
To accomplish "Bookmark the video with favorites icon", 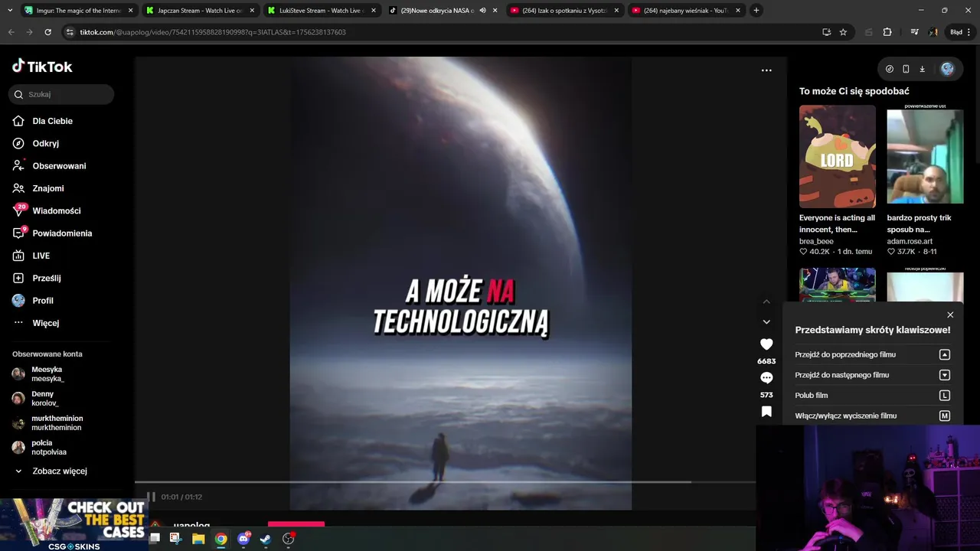I will coord(766,412).
